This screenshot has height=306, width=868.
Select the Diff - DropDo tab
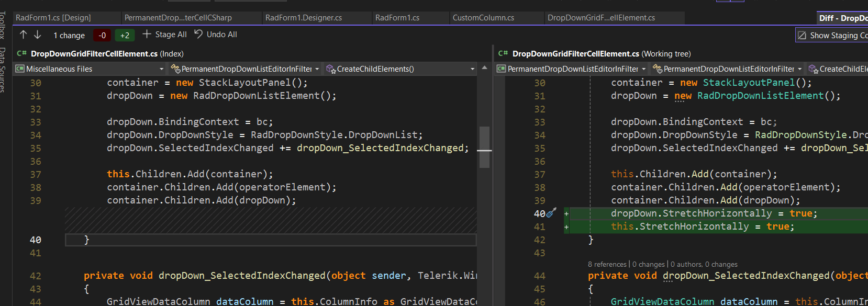click(843, 18)
